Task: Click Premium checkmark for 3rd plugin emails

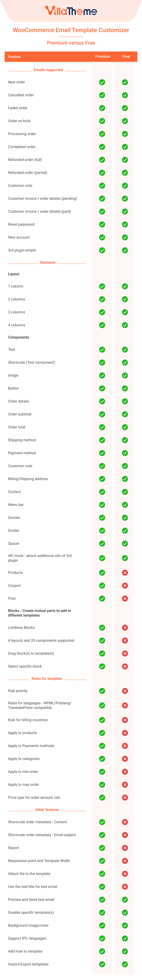Action: tap(102, 250)
